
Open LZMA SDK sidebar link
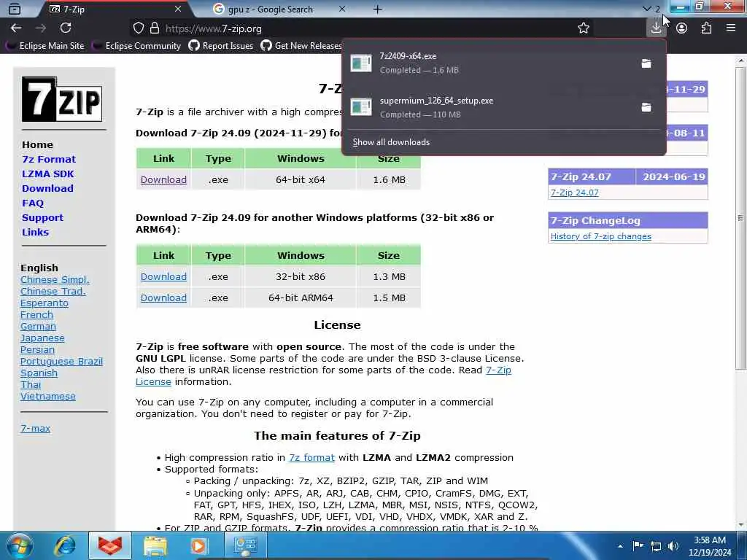47,174
